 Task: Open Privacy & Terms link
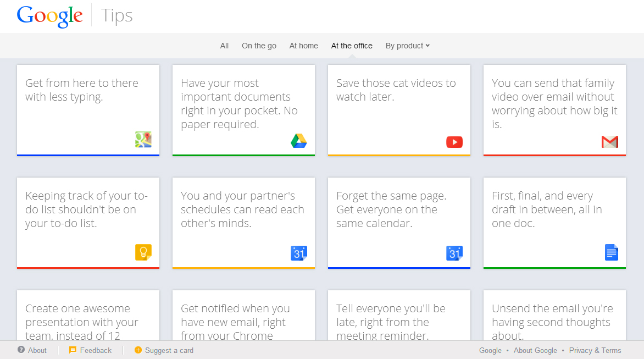click(x=595, y=350)
